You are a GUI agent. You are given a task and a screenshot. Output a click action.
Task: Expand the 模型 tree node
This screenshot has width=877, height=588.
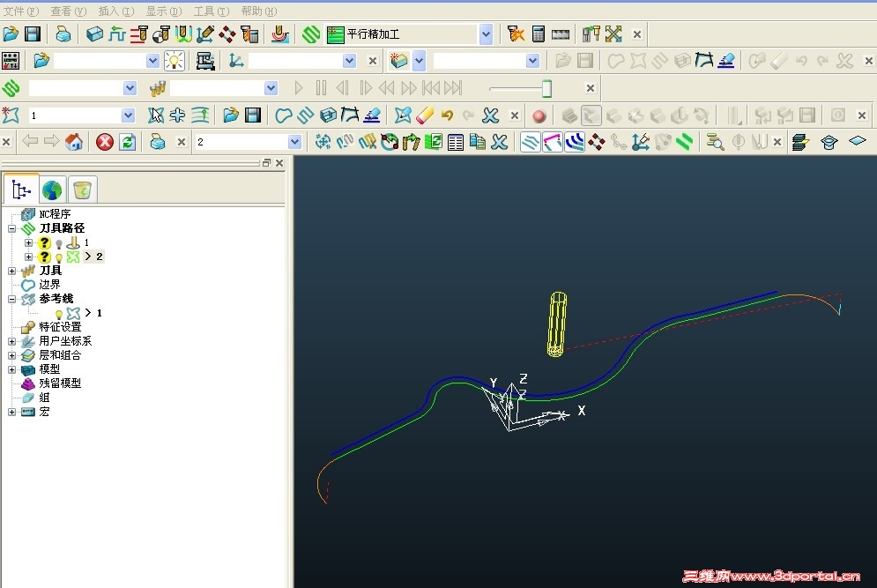[11, 369]
